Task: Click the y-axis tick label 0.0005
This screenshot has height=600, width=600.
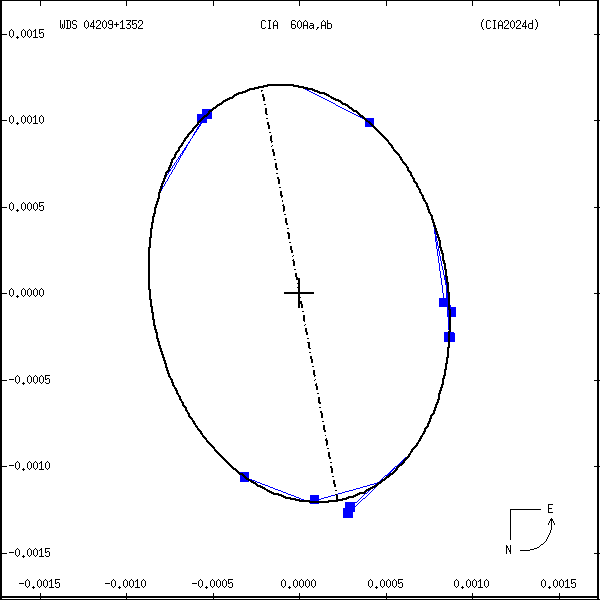Action: (26, 207)
